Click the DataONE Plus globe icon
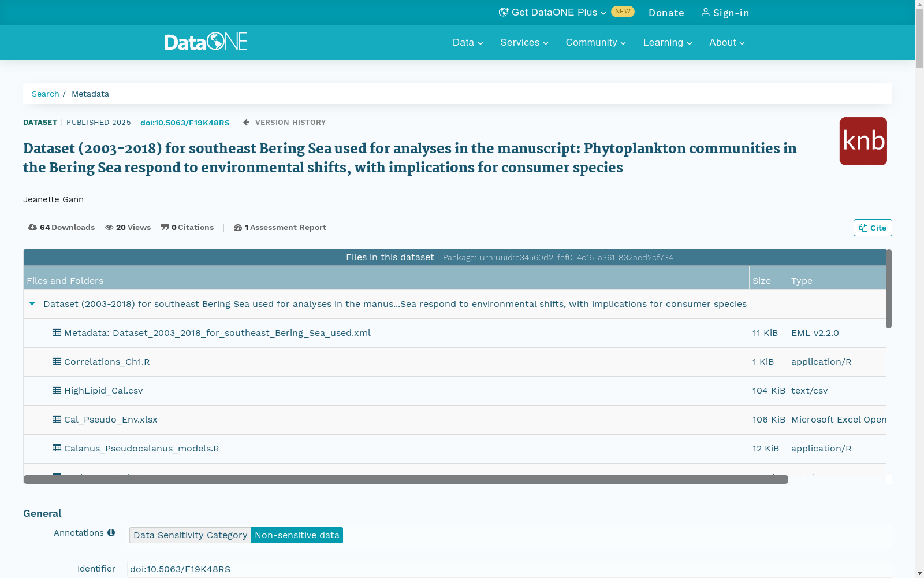This screenshot has width=924, height=578. (x=504, y=12)
